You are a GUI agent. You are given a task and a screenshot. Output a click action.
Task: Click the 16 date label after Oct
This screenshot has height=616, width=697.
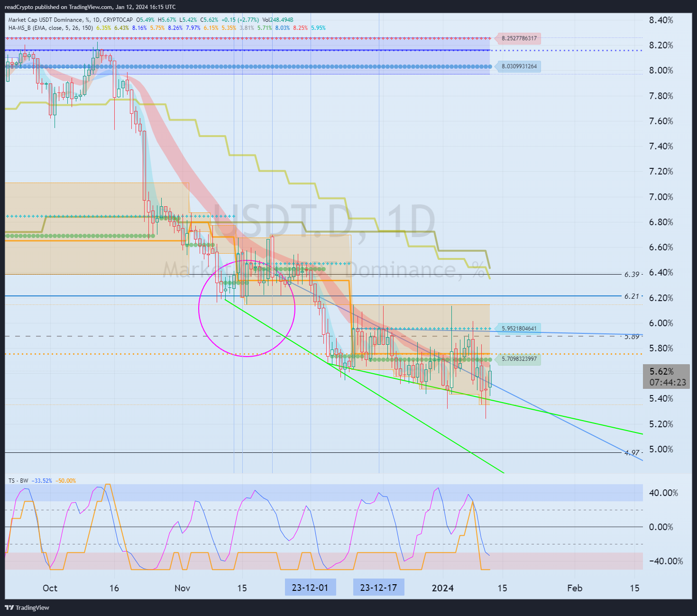pos(114,588)
